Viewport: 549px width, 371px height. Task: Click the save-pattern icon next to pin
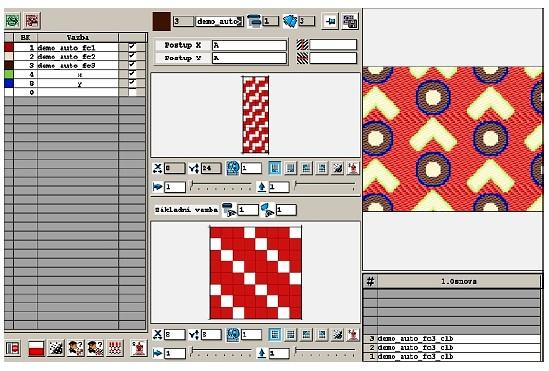point(350,22)
